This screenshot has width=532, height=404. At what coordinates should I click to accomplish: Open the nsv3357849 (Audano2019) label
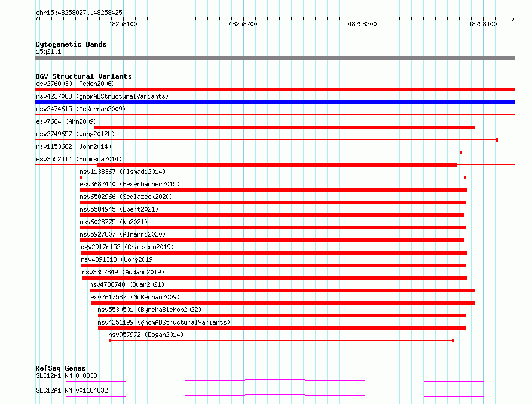(123, 272)
